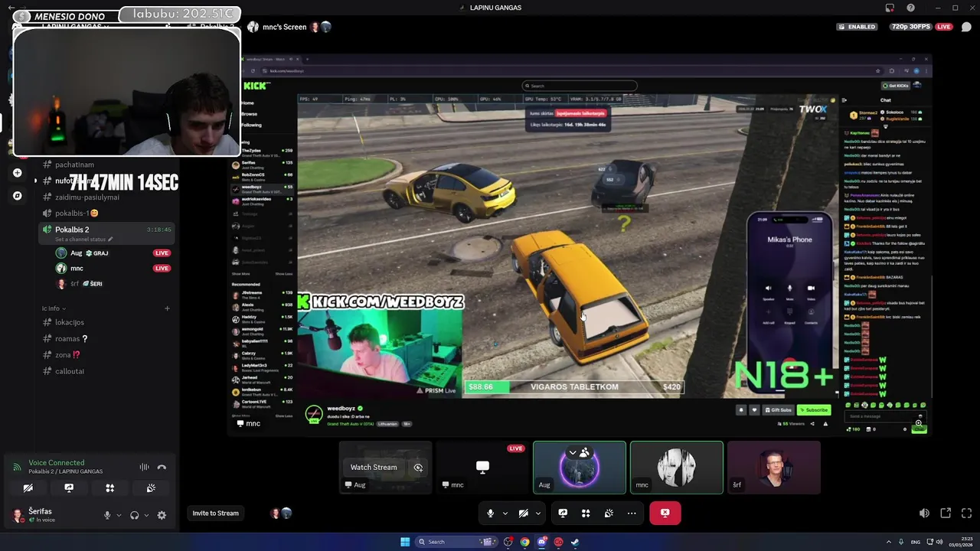Click Watch Stream on Aug's tile

[374, 467]
